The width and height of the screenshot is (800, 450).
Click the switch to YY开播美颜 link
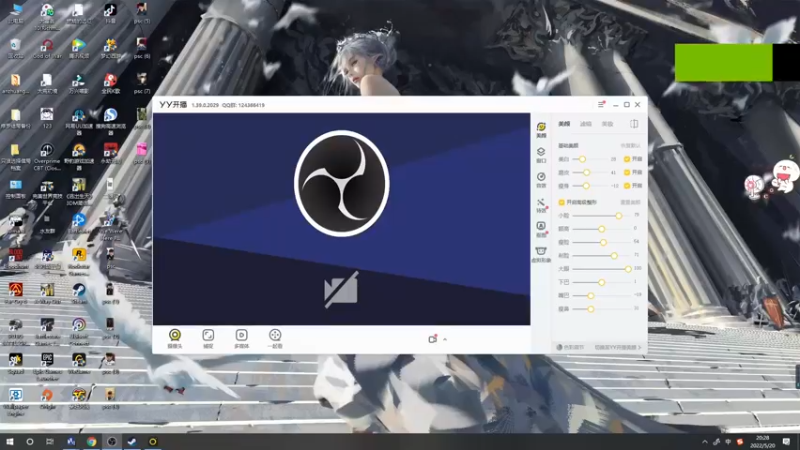click(x=617, y=347)
